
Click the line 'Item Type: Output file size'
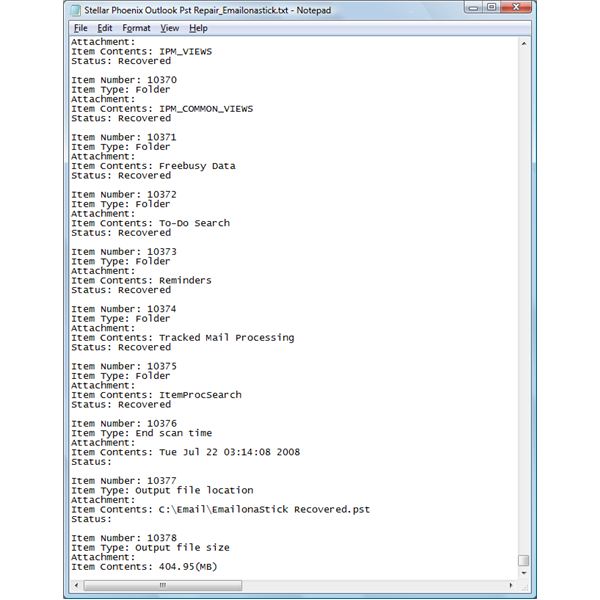[x=150, y=548]
